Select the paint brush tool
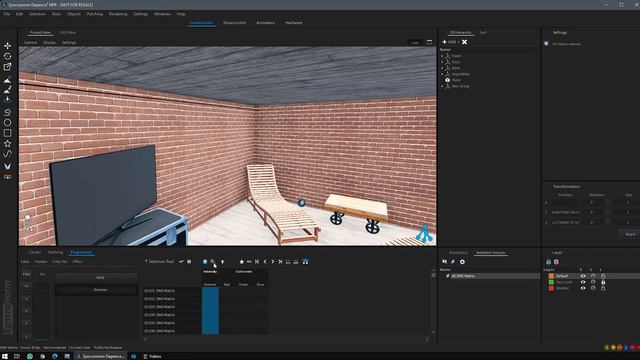The height and width of the screenshot is (360, 640). coord(7,90)
